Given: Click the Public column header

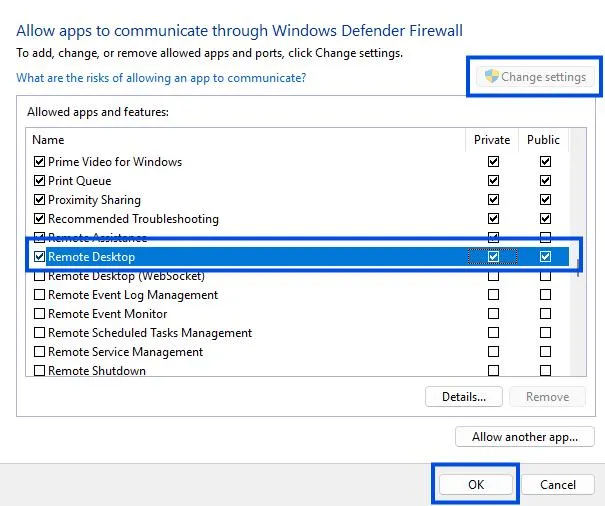Looking at the screenshot, I should click(543, 140).
